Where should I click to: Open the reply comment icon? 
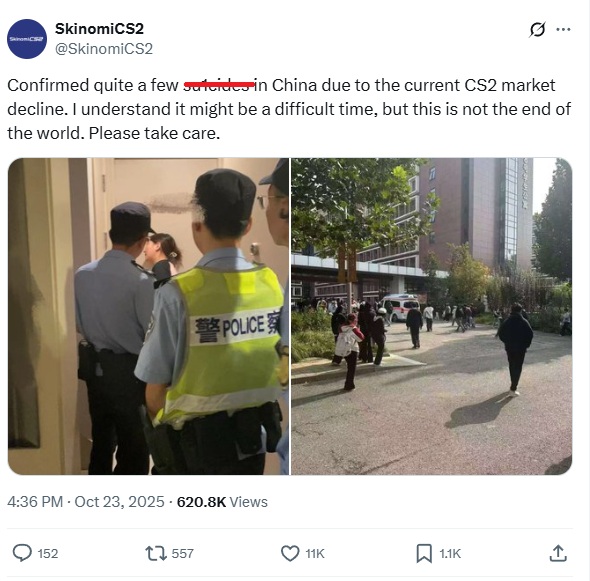coord(22,553)
